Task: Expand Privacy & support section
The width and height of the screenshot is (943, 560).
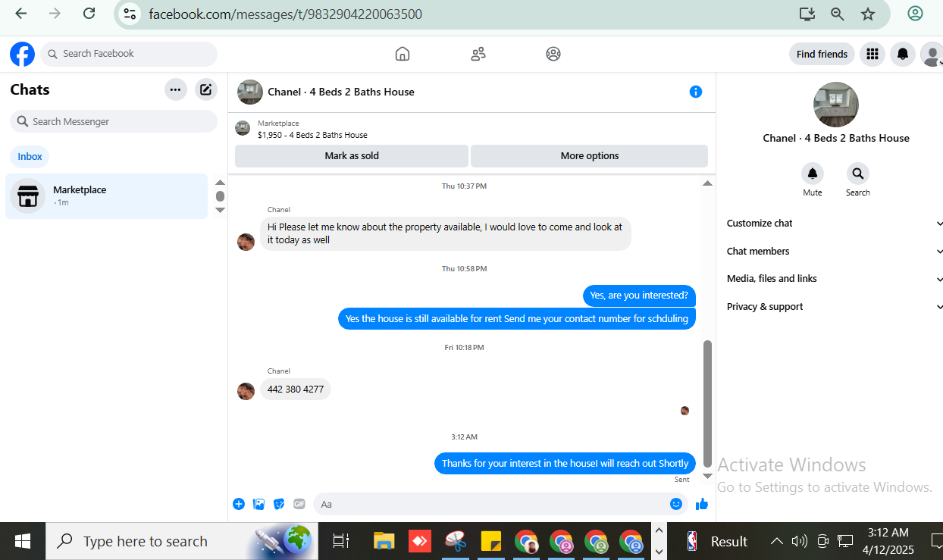Action: [834, 307]
